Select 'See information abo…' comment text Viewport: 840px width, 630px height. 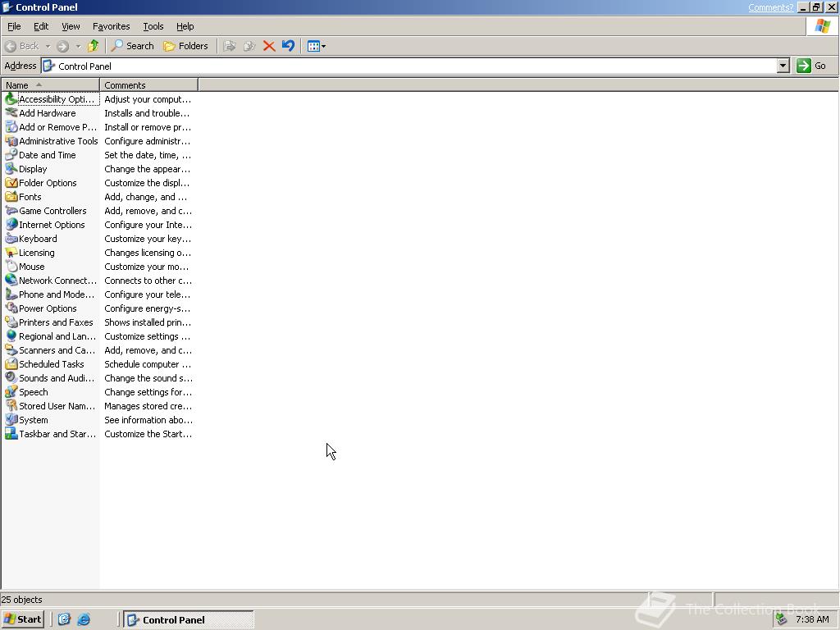[148, 420]
